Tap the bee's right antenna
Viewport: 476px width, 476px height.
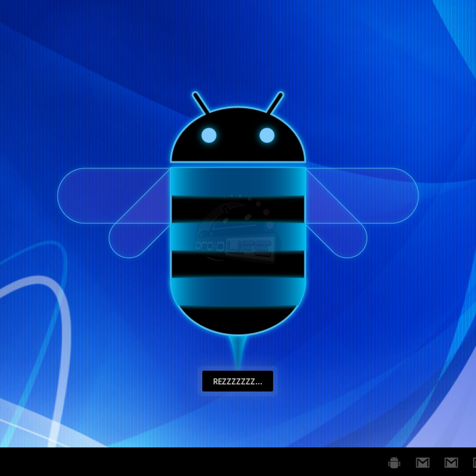click(275, 103)
